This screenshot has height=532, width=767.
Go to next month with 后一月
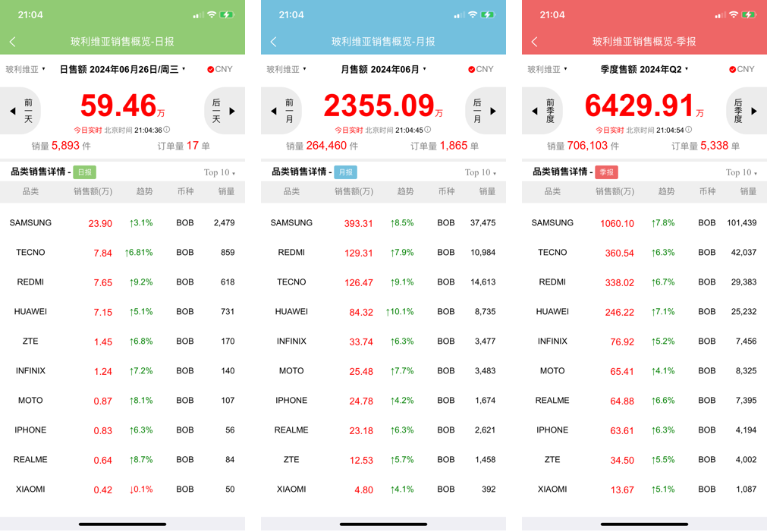[x=486, y=111]
